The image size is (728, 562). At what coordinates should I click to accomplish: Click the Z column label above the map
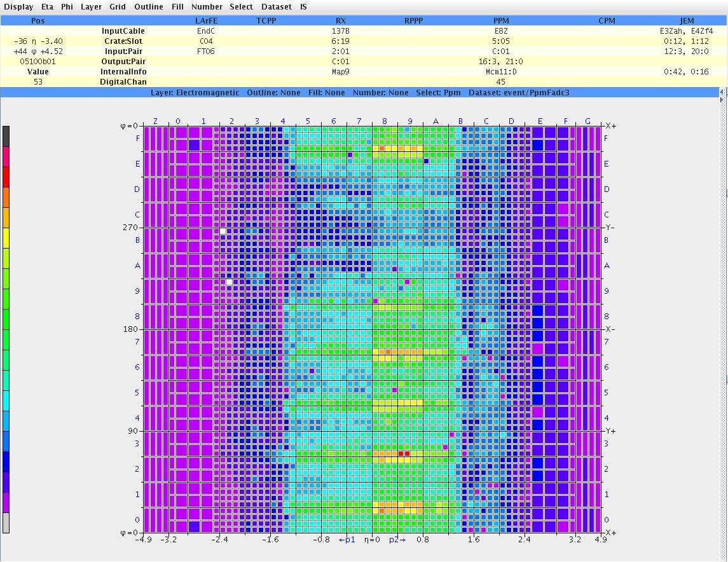tap(155, 121)
